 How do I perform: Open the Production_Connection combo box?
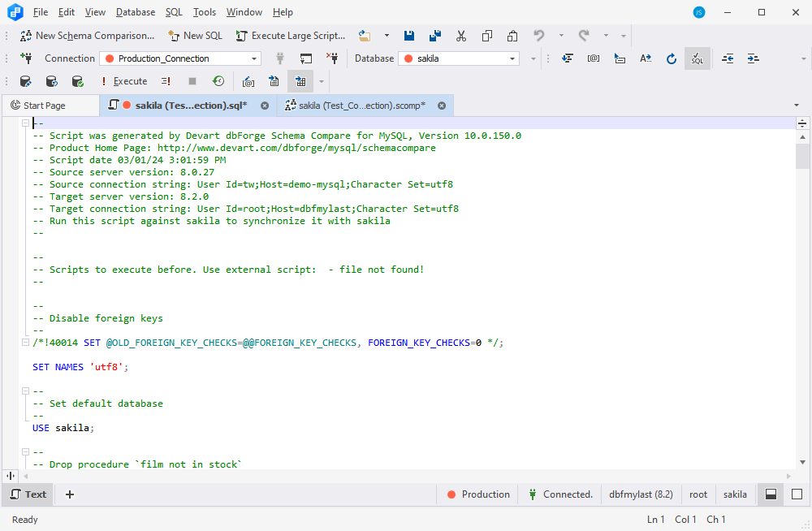point(180,58)
